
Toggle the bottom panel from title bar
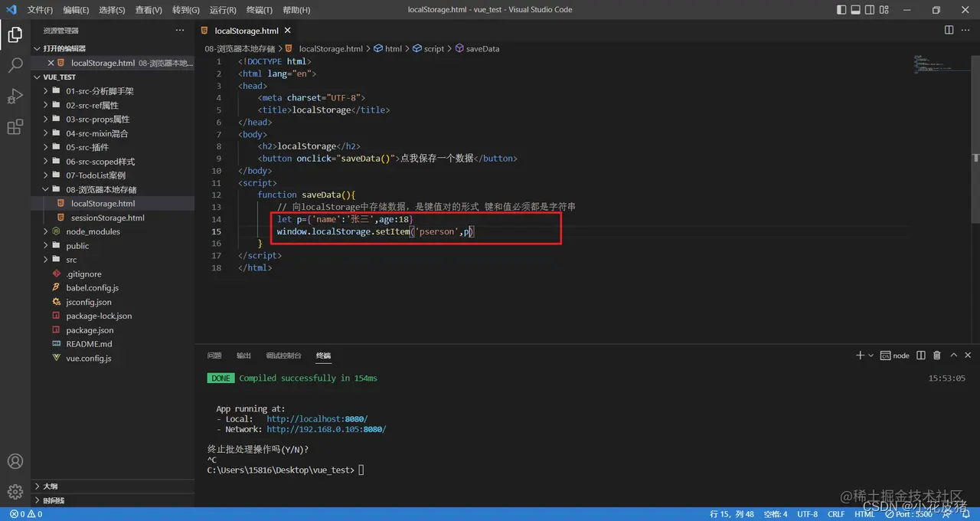tap(856, 10)
